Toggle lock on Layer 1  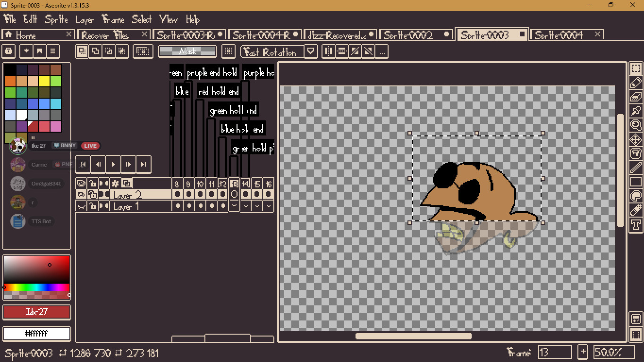pos(93,206)
